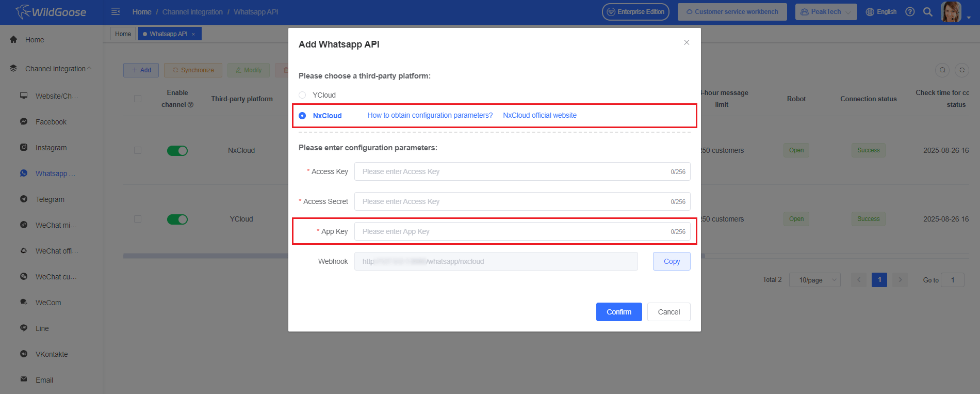Screen dimensions: 980x394
Task: Switch to the Home tab
Action: [x=123, y=34]
